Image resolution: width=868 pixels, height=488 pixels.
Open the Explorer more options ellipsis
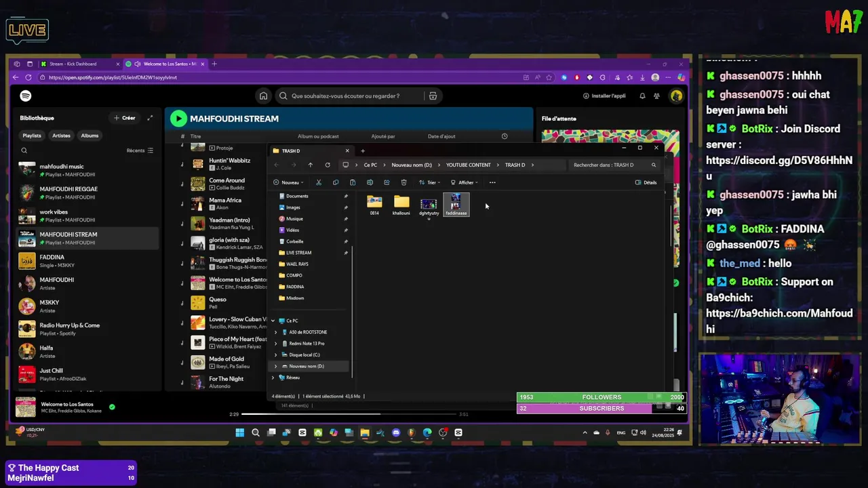click(x=492, y=182)
